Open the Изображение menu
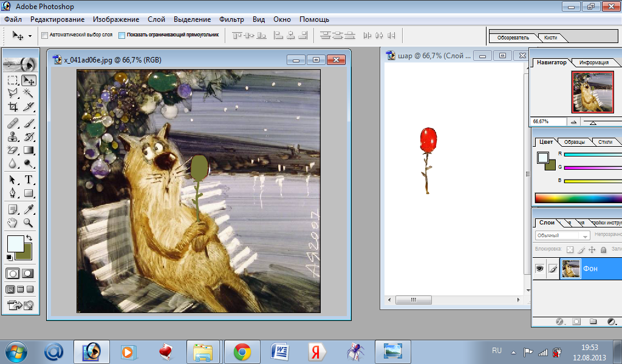Viewport: 622px width, 364px height. click(x=116, y=19)
